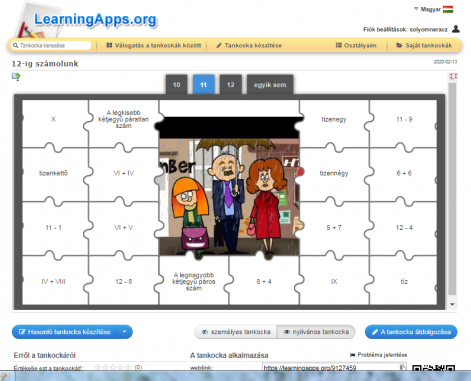Rate the tankocka with the stars
The height and width of the screenshot is (381, 471).
coord(113,367)
